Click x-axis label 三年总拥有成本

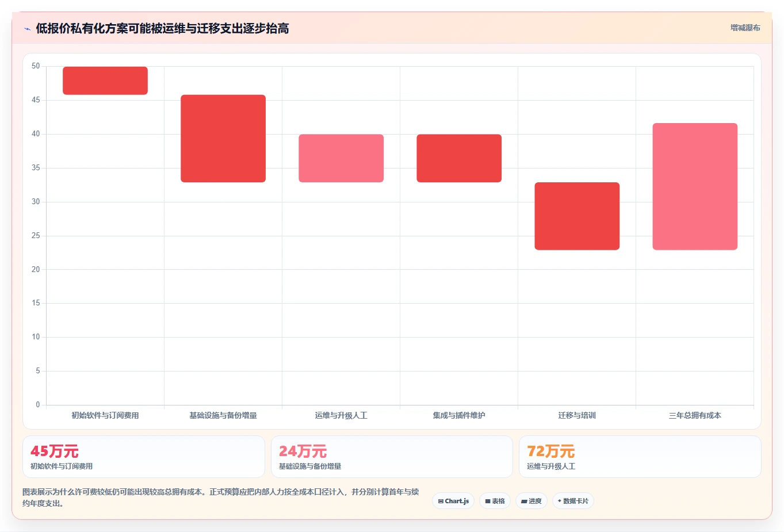pyautogui.click(x=695, y=415)
